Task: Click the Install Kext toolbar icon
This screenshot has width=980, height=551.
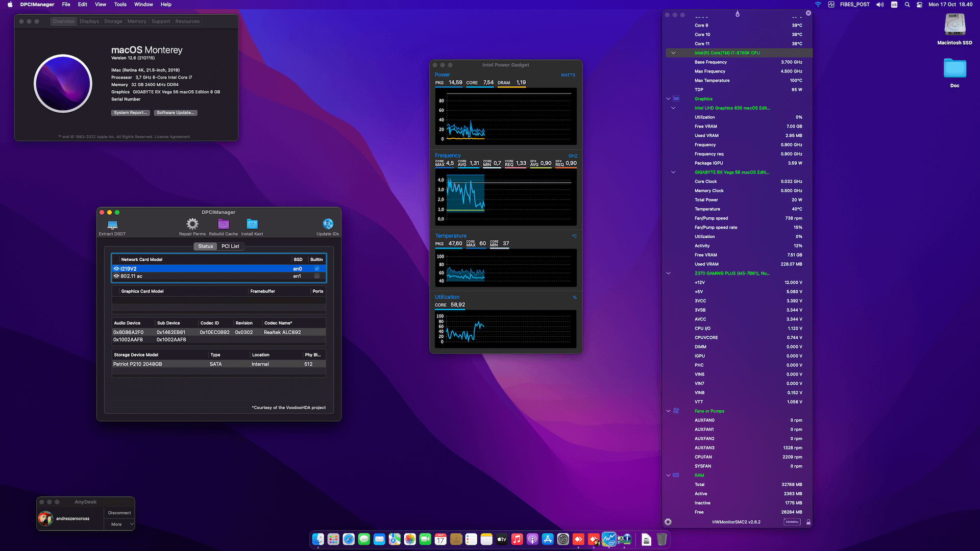Action: coord(252,224)
